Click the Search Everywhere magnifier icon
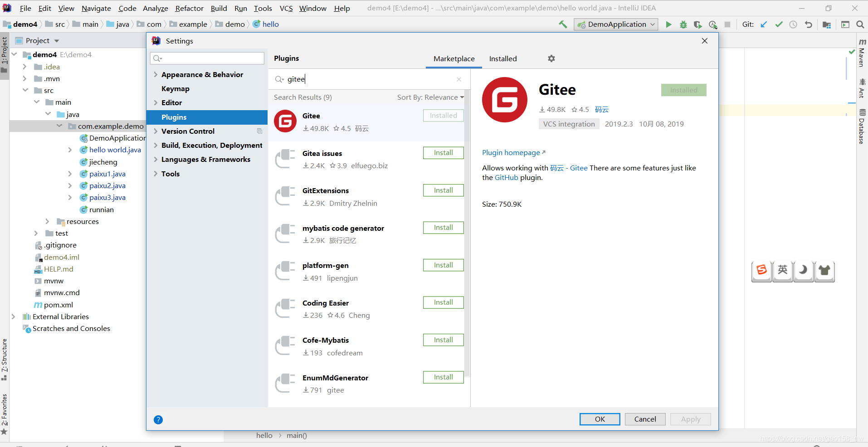 click(860, 24)
